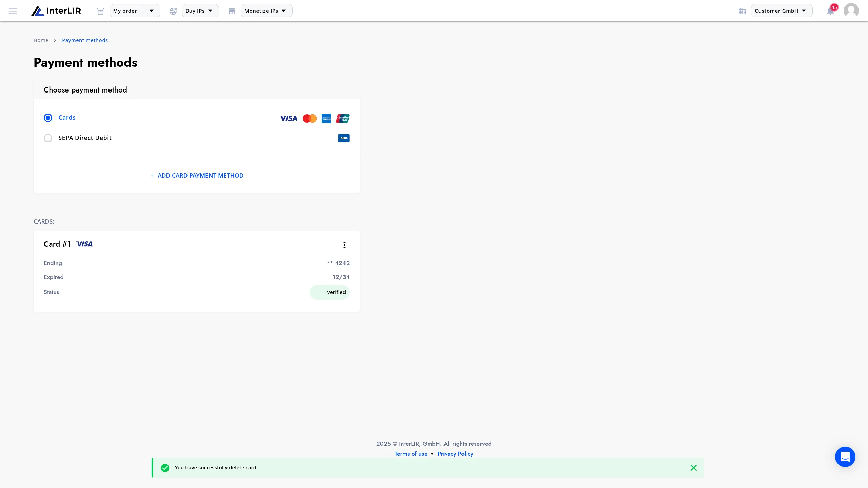Open the live chat widget

tap(845, 457)
